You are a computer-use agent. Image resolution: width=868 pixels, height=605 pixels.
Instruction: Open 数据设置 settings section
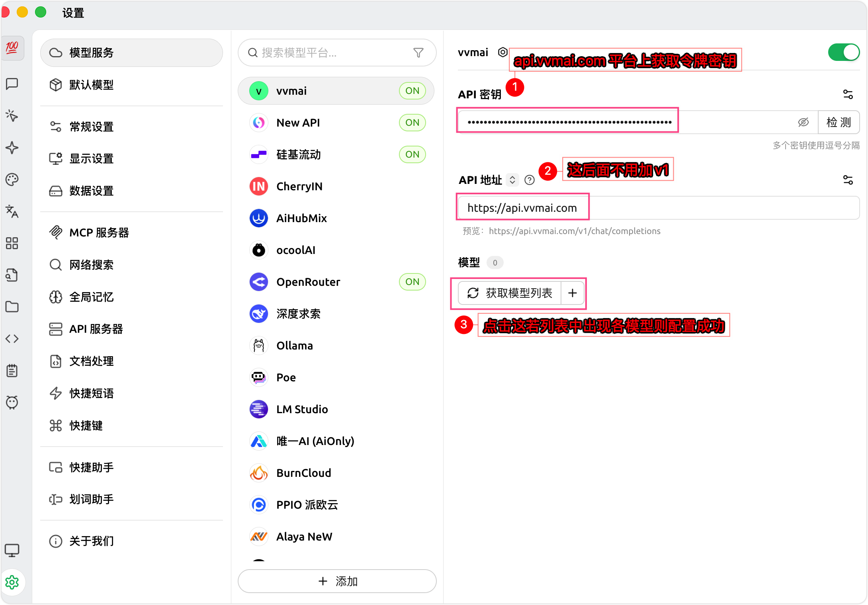click(131, 191)
